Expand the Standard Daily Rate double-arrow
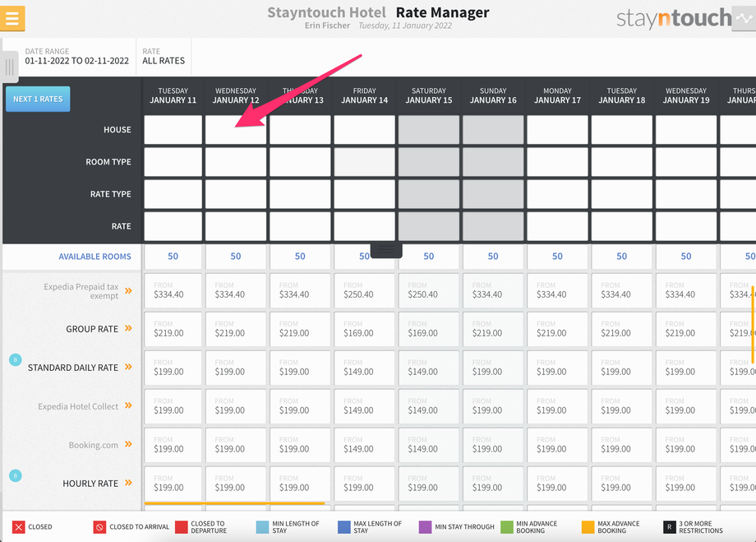Viewport: 756px width, 542px height. pos(128,367)
